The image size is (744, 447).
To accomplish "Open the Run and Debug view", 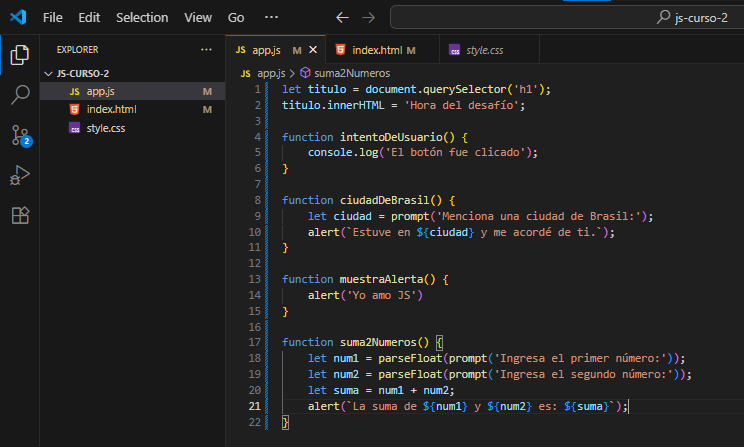I will [x=19, y=175].
